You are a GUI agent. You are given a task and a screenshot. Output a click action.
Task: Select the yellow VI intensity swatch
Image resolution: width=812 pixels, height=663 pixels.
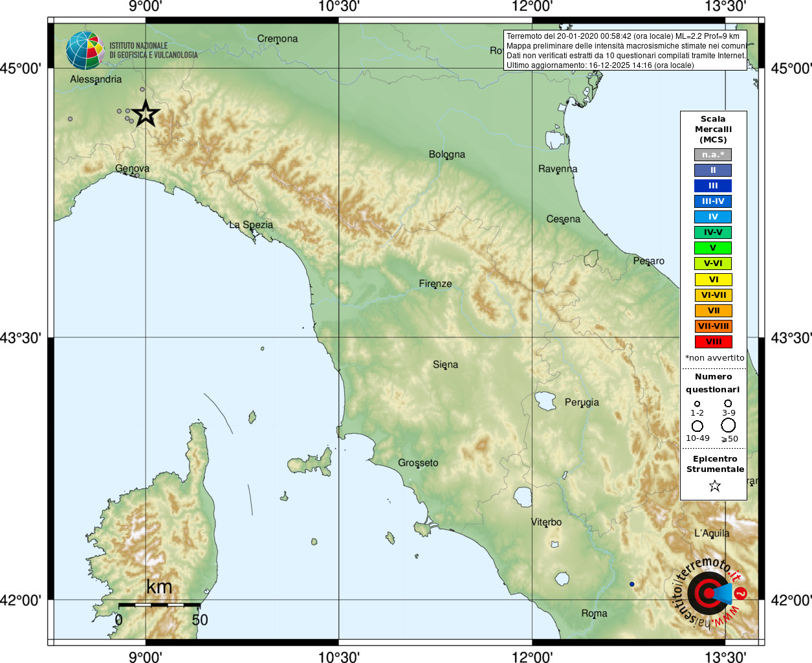(x=713, y=280)
